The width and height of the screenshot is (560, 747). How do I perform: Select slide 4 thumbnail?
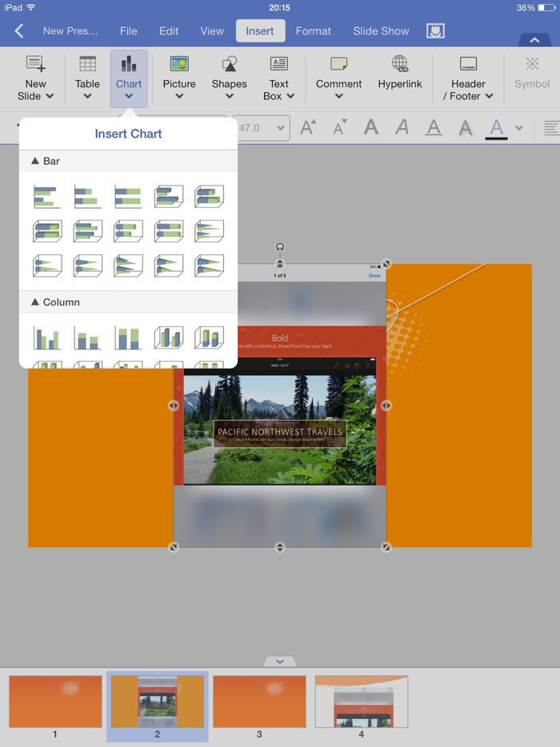click(362, 701)
